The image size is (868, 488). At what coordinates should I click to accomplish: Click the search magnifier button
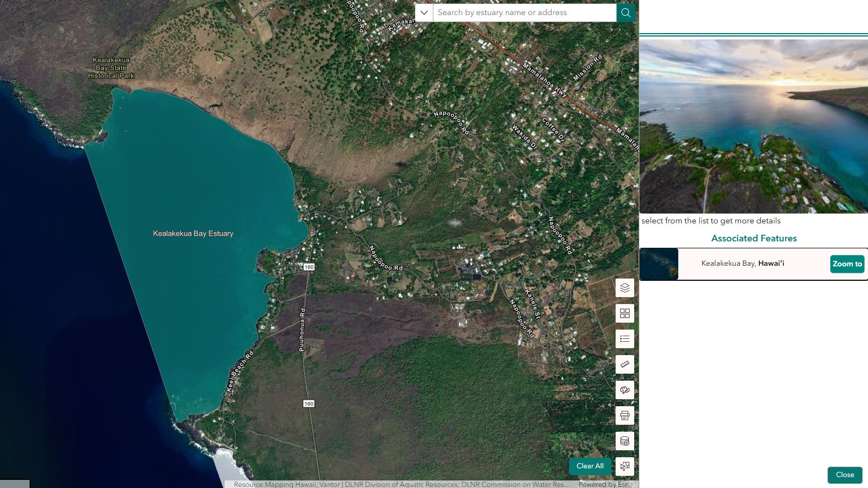pyautogui.click(x=625, y=13)
